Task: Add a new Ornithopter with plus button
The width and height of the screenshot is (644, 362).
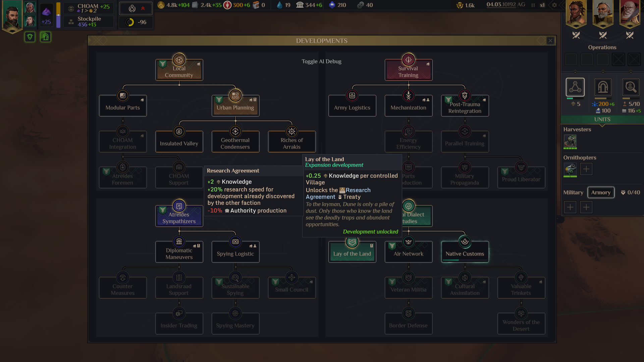Action: [x=586, y=169]
